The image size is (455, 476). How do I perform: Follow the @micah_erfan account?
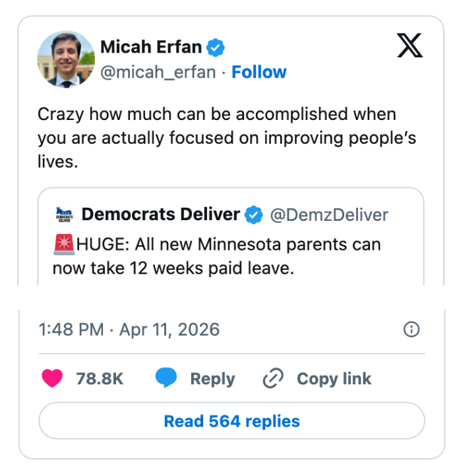click(x=259, y=72)
